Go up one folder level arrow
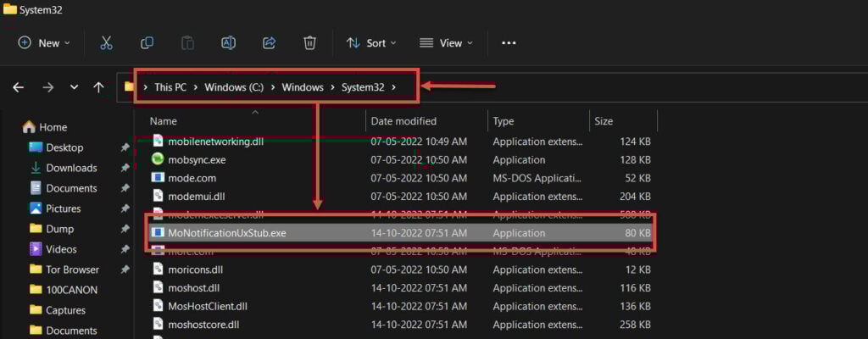This screenshot has height=339, width=868. (x=98, y=87)
